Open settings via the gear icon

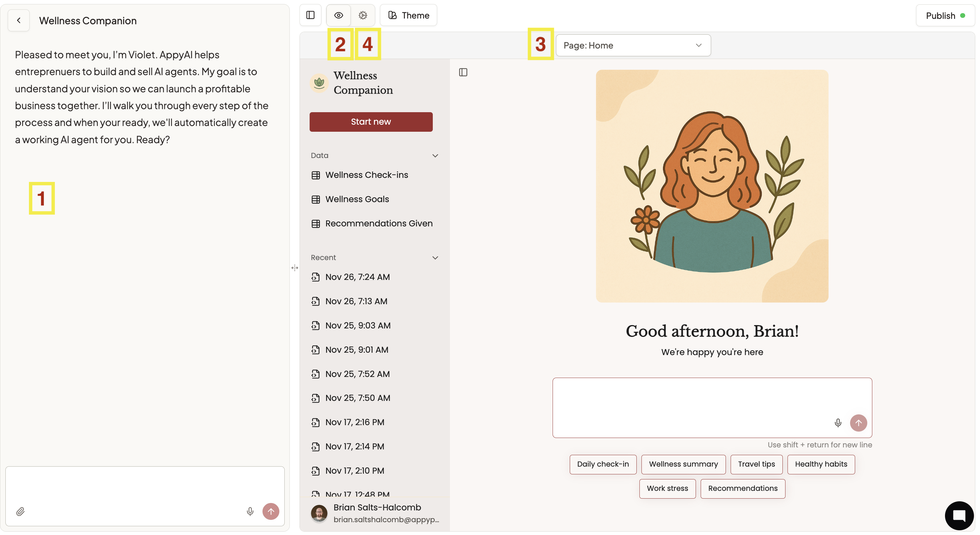[x=363, y=15]
